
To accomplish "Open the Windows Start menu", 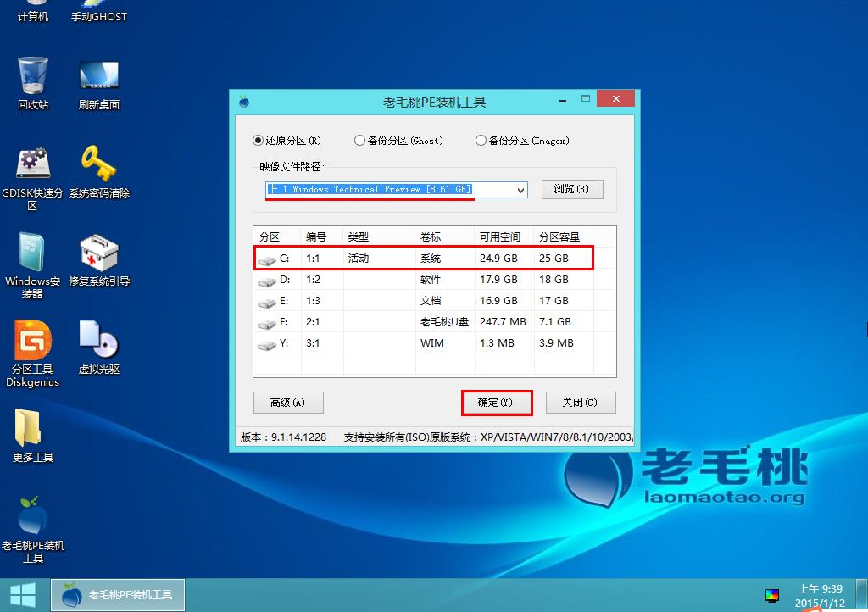I will pos(22,593).
